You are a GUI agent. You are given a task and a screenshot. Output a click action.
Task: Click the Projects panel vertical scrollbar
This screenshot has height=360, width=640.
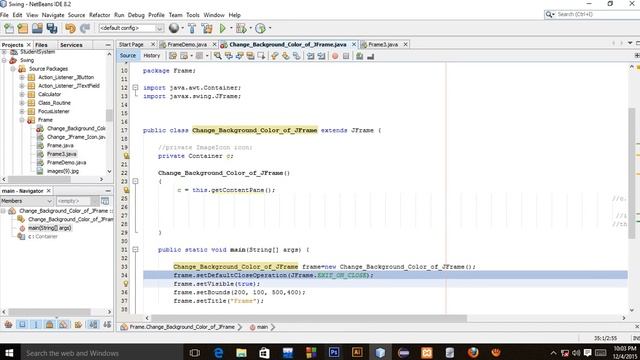tap(109, 115)
